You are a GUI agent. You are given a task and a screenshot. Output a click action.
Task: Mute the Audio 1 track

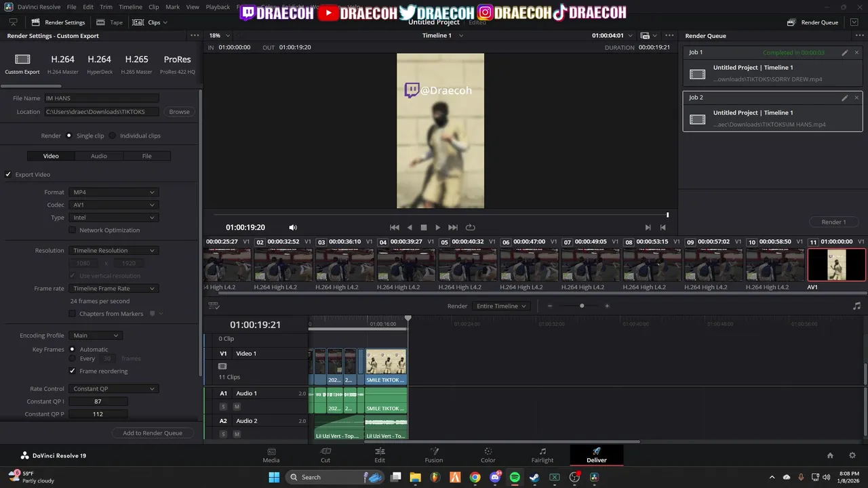237,407
